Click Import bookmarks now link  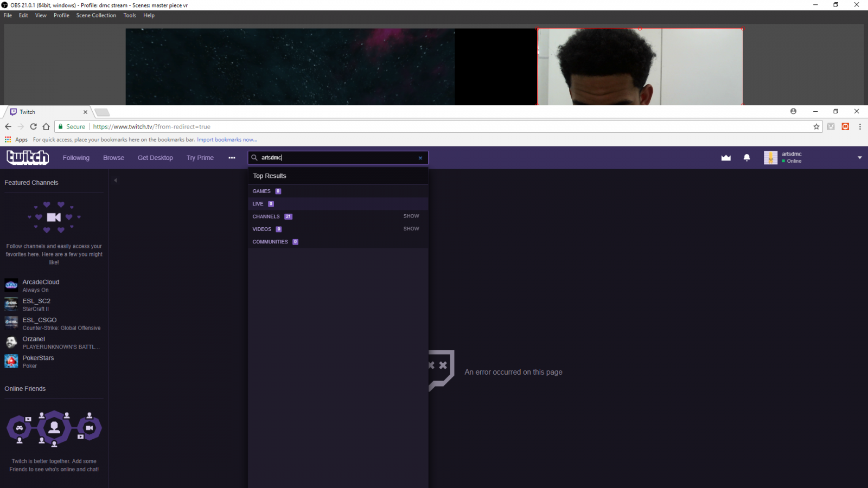pos(227,139)
